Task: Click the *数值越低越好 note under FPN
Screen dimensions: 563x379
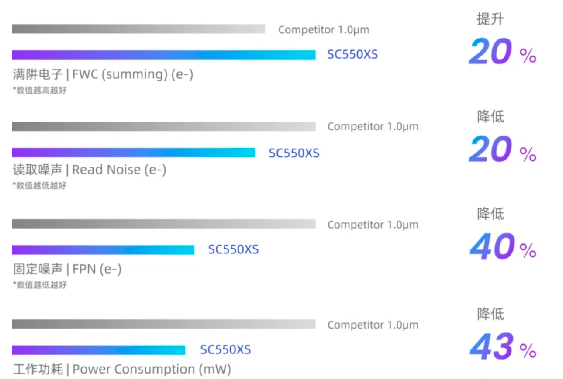Action: click(39, 285)
